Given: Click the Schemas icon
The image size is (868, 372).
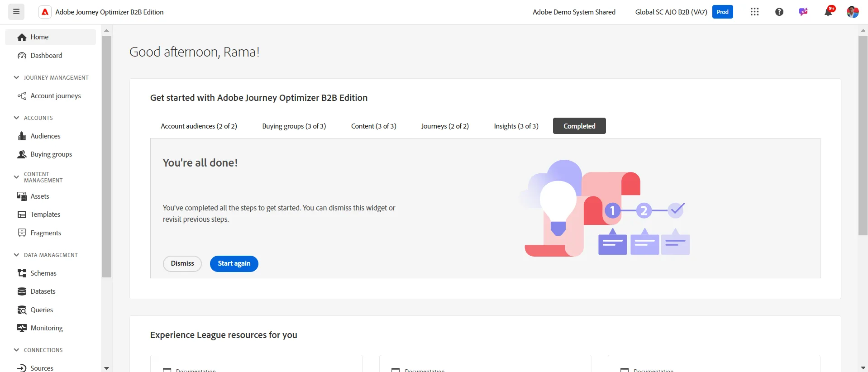Looking at the screenshot, I should 22,273.
